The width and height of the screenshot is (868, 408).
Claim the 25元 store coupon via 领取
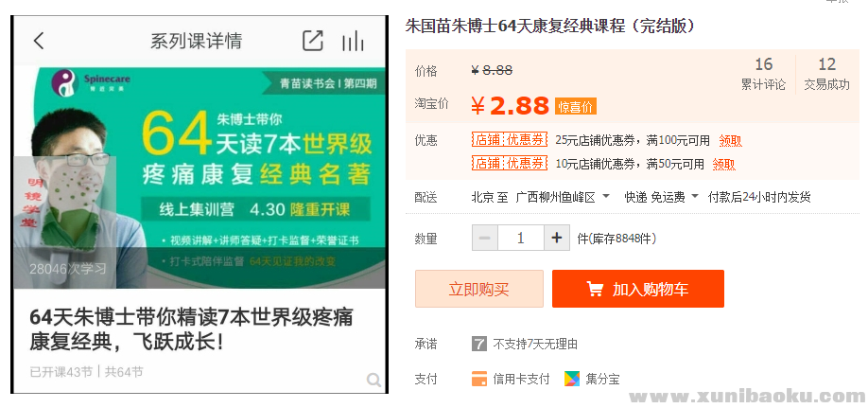[730, 140]
